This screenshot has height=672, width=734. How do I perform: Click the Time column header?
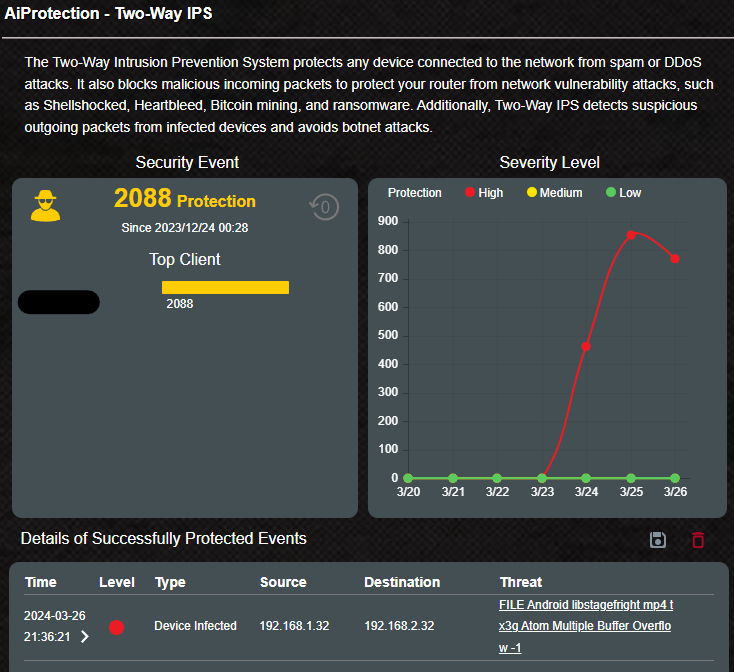pyautogui.click(x=41, y=582)
